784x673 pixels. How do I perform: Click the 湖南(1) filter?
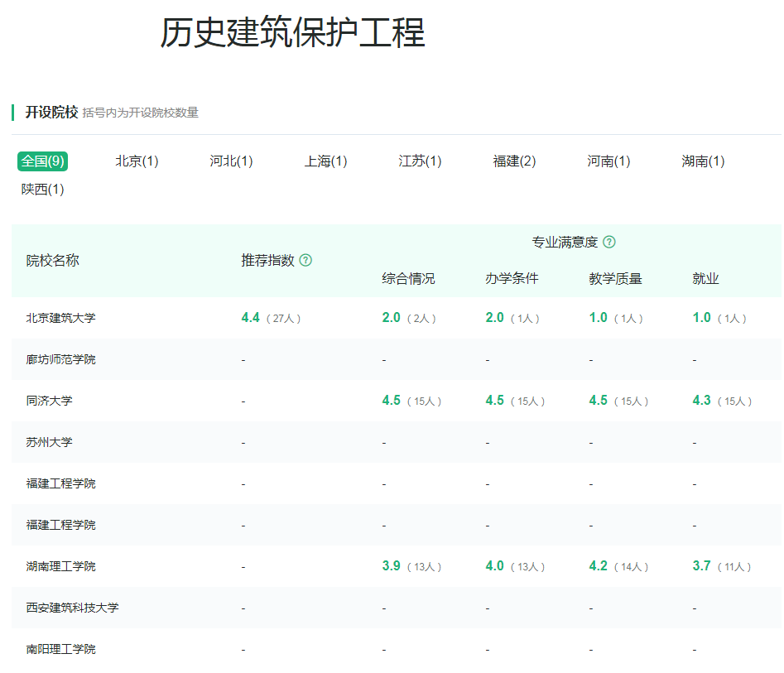(x=702, y=161)
